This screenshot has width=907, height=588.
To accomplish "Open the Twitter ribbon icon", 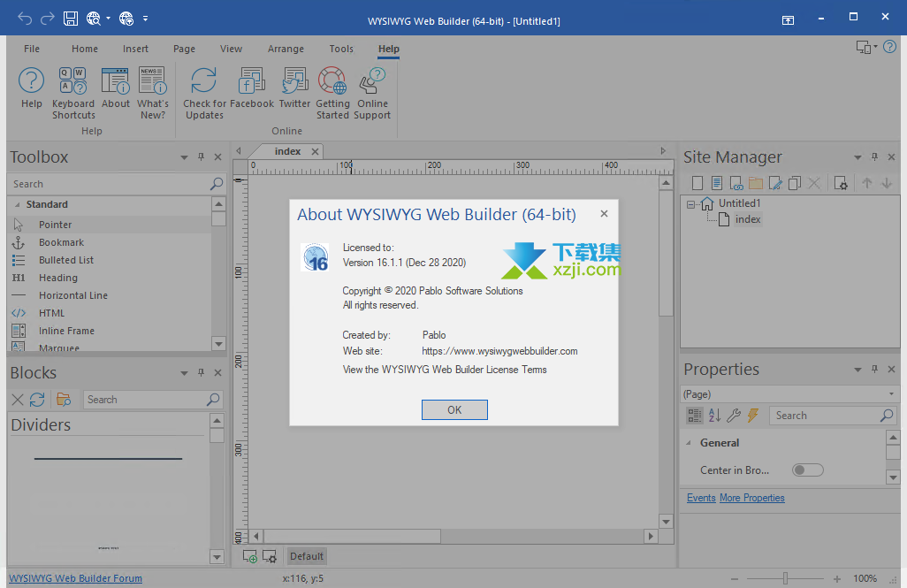I will [x=294, y=81].
